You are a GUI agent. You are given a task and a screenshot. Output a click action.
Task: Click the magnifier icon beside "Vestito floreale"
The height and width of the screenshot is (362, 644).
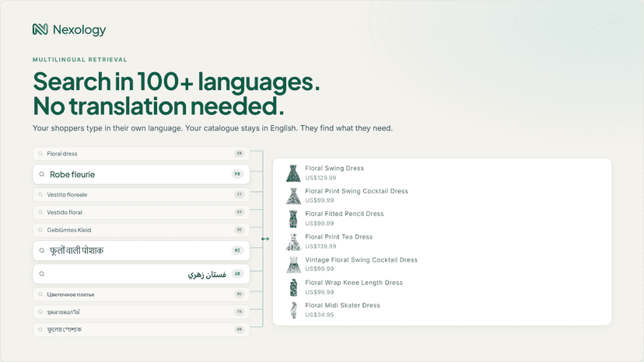(40, 194)
